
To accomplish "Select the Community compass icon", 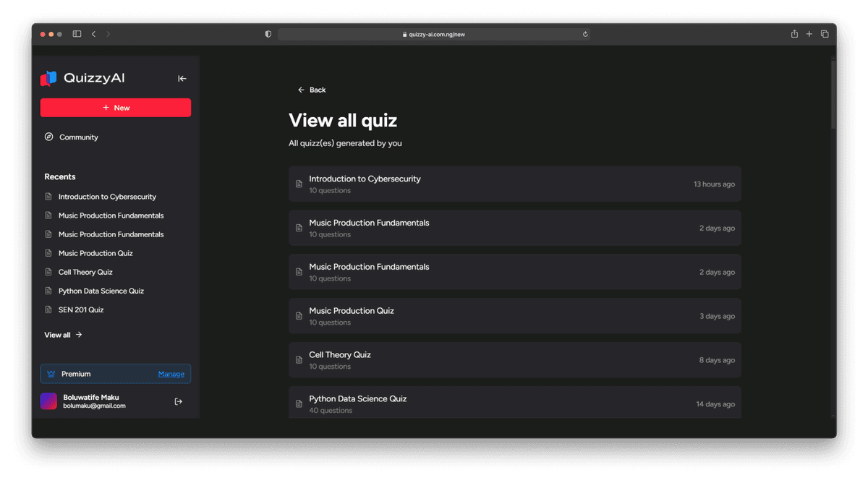I will 49,137.
